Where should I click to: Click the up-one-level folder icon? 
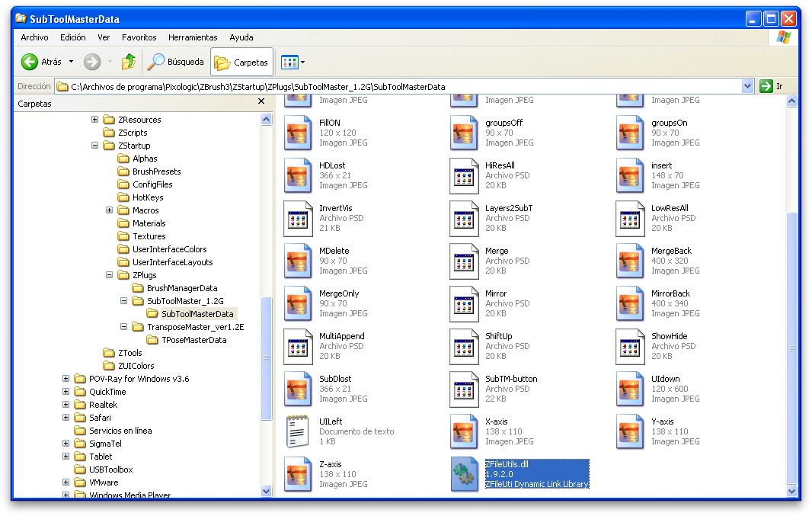click(129, 62)
